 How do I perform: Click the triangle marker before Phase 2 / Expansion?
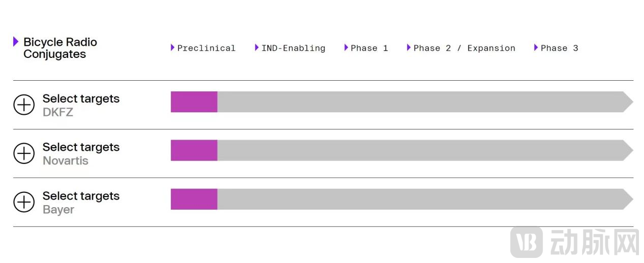pyautogui.click(x=409, y=48)
